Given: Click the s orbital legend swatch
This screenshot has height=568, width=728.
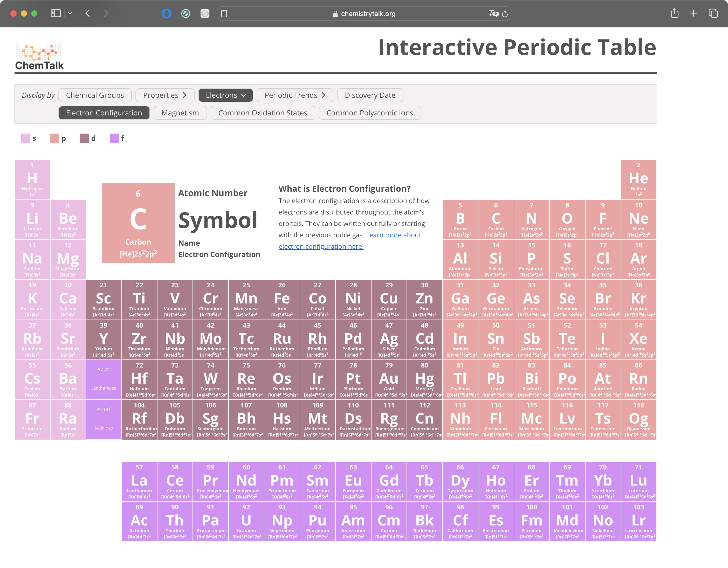Looking at the screenshot, I should tap(26, 138).
